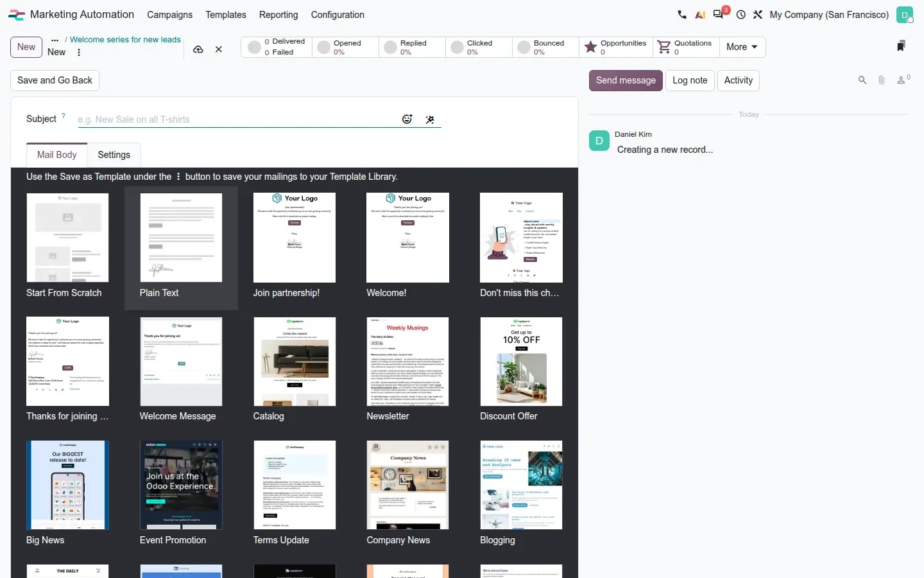Open the Quotations cart stat button
The height and width of the screenshot is (578, 924).
click(x=685, y=47)
